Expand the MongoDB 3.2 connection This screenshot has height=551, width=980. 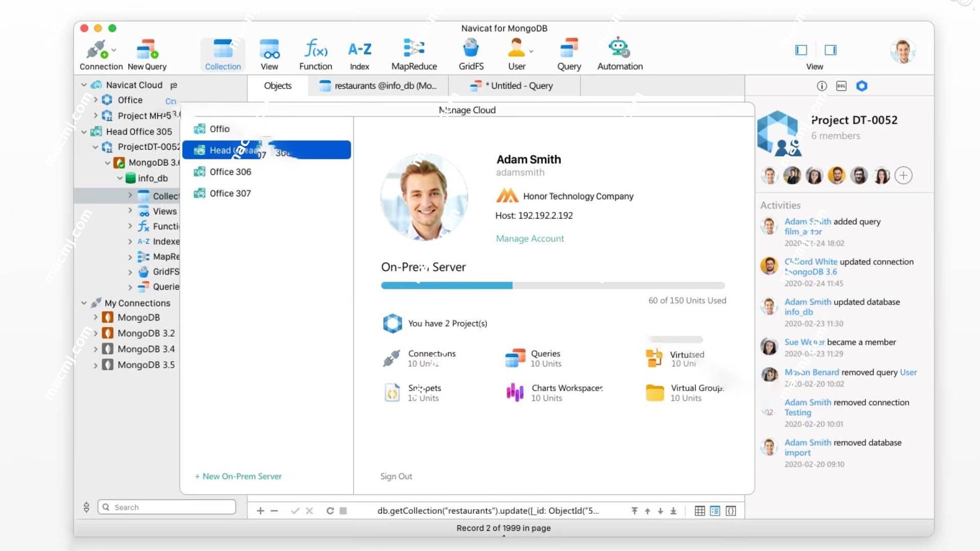pyautogui.click(x=95, y=333)
